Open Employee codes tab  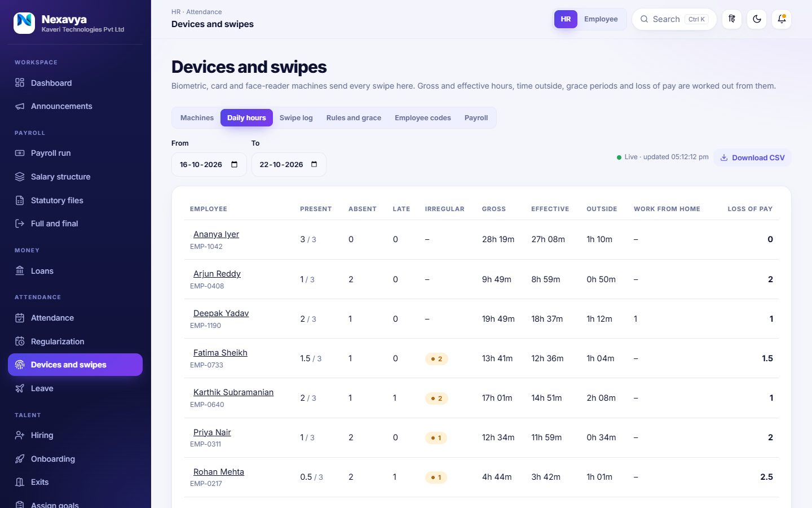pyautogui.click(x=423, y=118)
